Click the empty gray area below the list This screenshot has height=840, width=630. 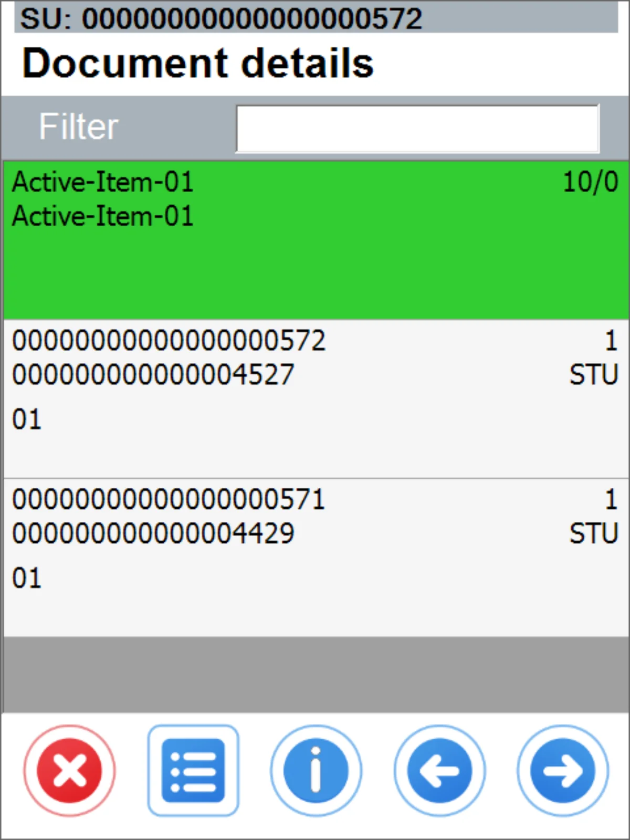click(315, 675)
